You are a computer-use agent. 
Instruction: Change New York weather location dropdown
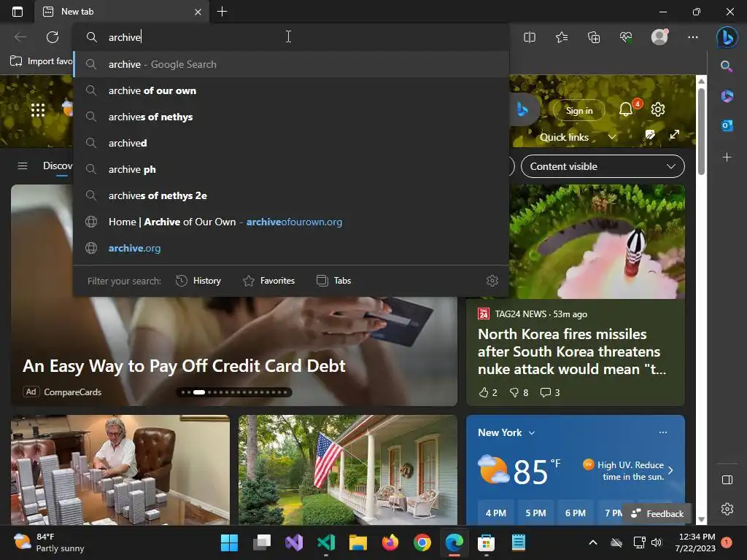point(506,432)
